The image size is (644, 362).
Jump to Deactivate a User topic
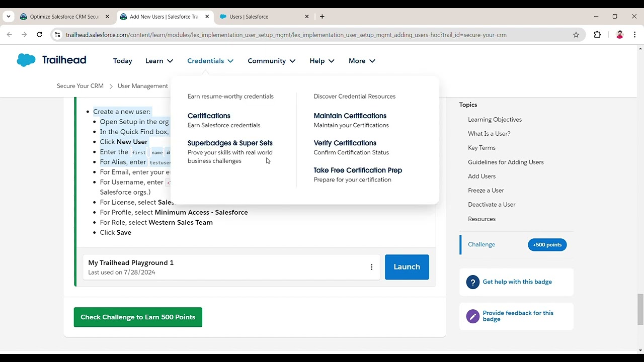(492, 205)
